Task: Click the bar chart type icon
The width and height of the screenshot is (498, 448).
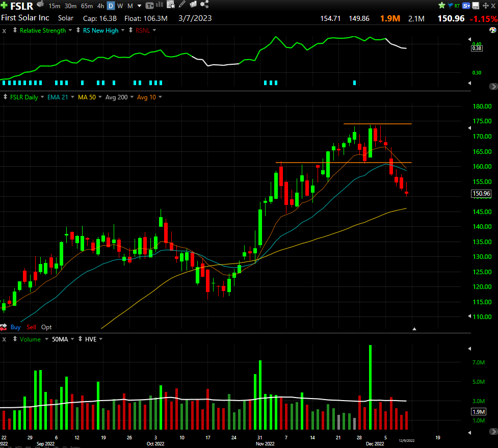Action: pyautogui.click(x=160, y=5)
